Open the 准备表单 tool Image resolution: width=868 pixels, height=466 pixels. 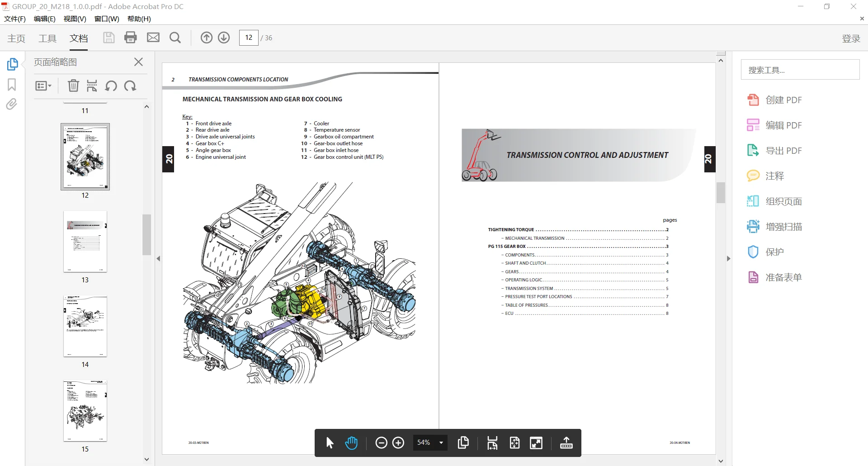(x=775, y=277)
